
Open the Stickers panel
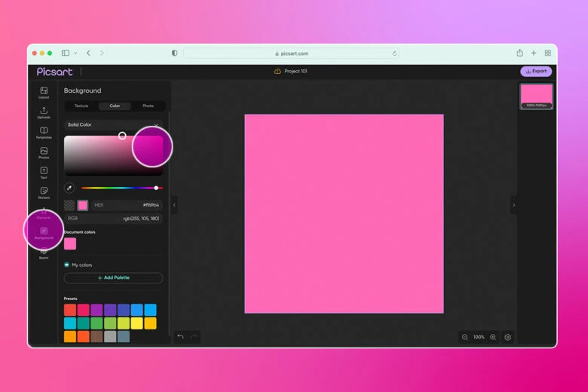44,193
